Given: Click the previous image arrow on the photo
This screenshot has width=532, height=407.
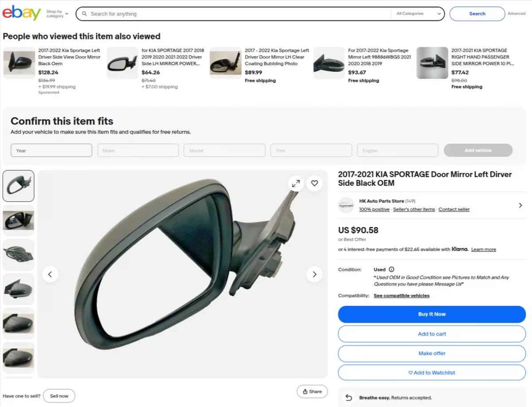Looking at the screenshot, I should 50,274.
